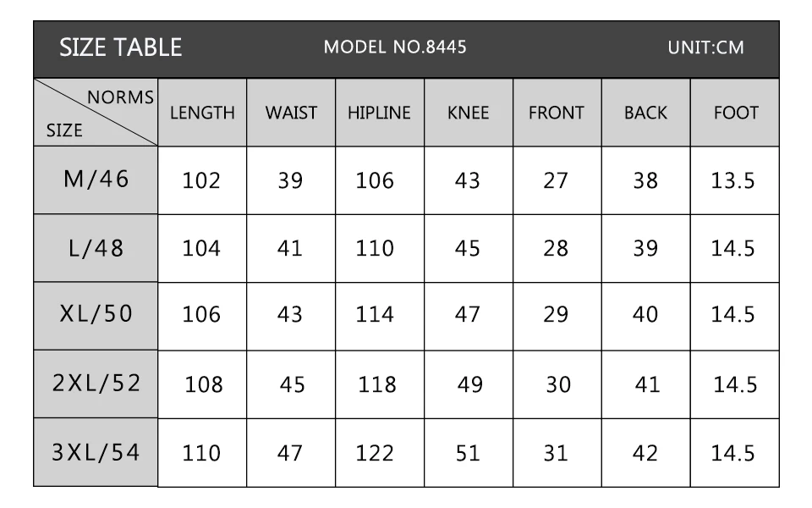Click the 13.5 foot value cell
The height and width of the screenshot is (508, 812).
coord(732,180)
